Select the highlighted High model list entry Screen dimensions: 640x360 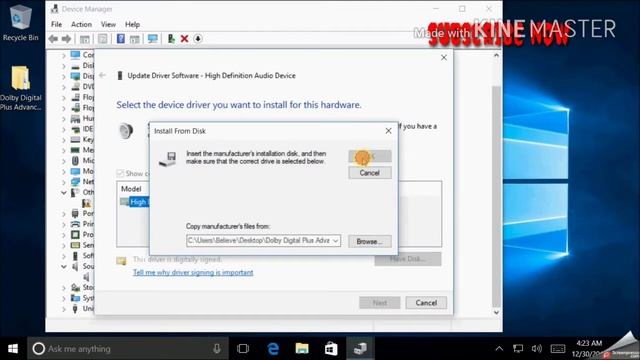click(138, 202)
